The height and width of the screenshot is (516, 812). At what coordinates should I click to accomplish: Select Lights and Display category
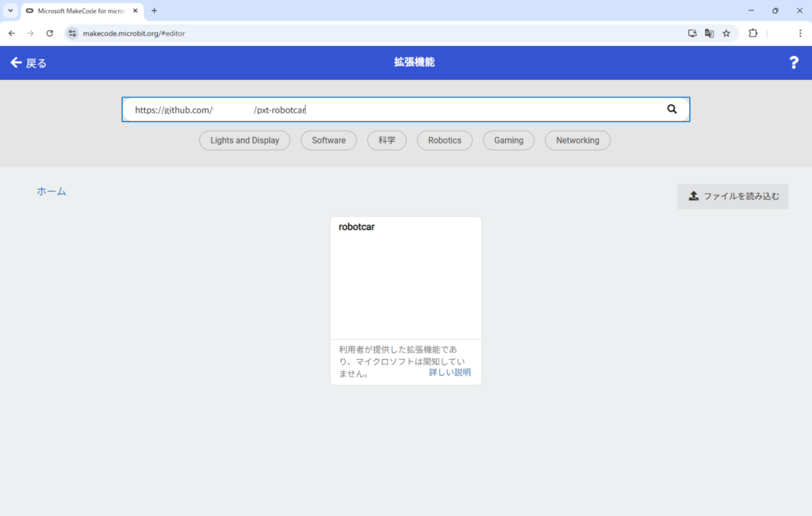244,140
